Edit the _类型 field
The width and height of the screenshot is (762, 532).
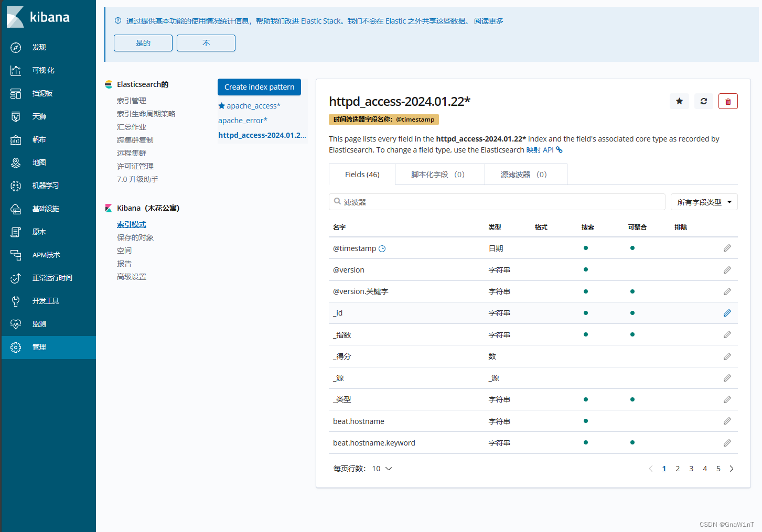727,399
